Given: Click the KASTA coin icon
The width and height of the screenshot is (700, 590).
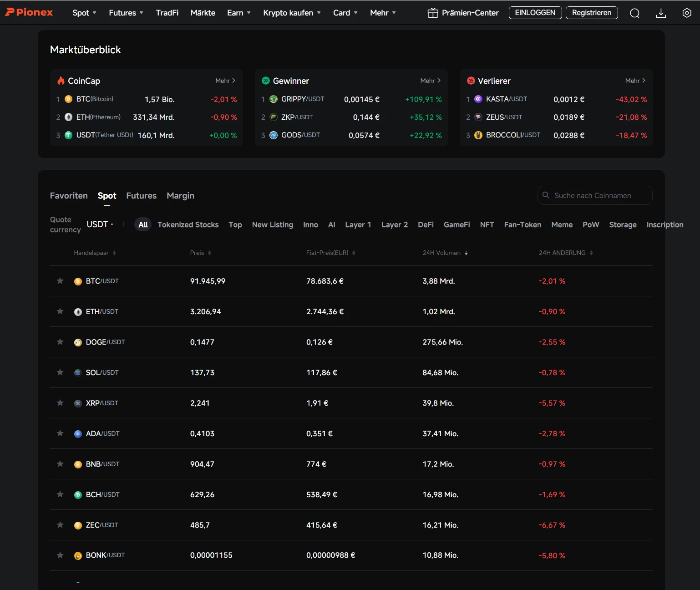Looking at the screenshot, I should coord(478,99).
